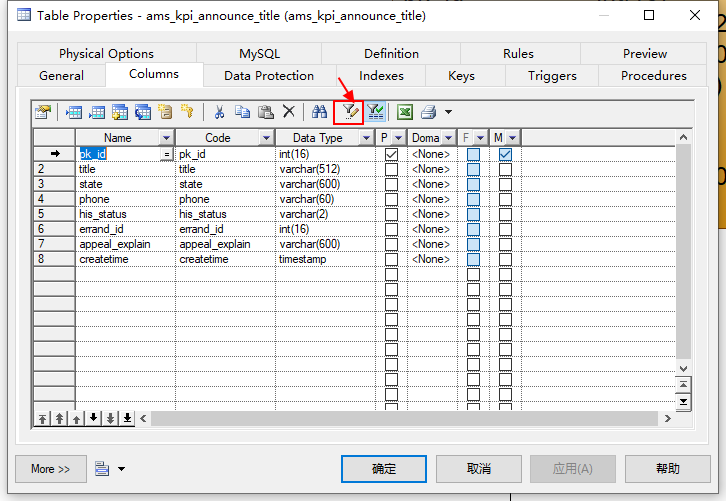
Task: Check mandatory box for appeal_explain row
Action: click(x=505, y=244)
